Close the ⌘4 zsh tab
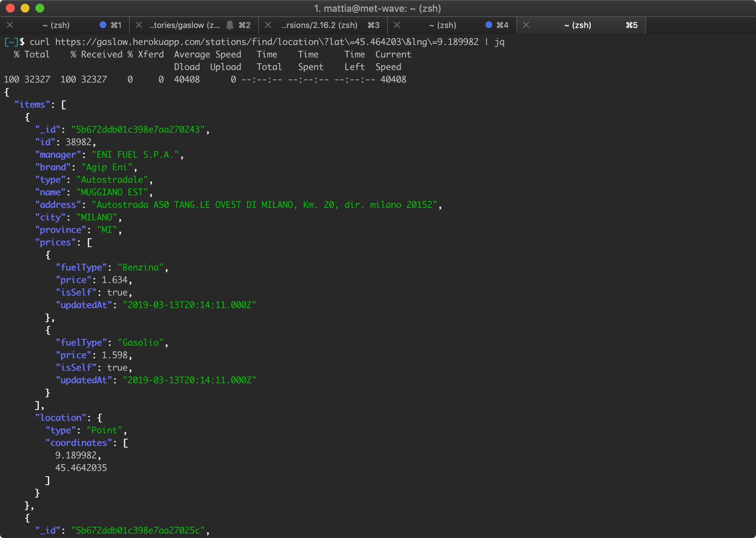 (x=397, y=25)
